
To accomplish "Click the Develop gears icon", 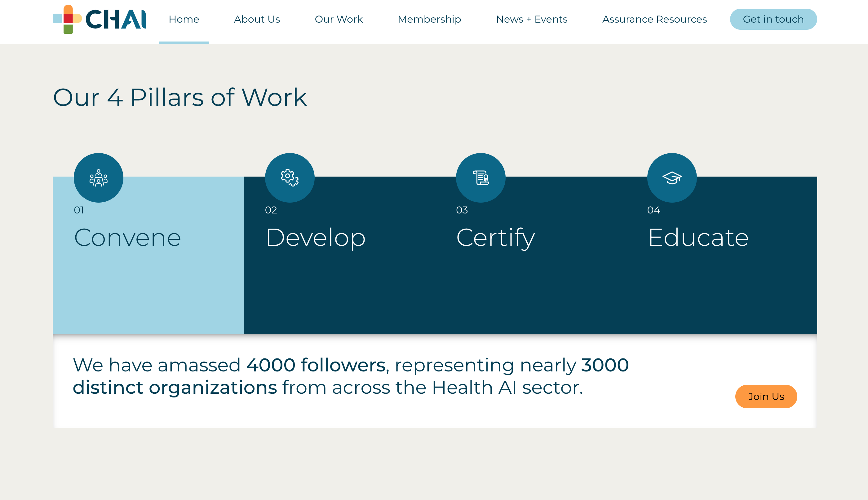I will [289, 178].
